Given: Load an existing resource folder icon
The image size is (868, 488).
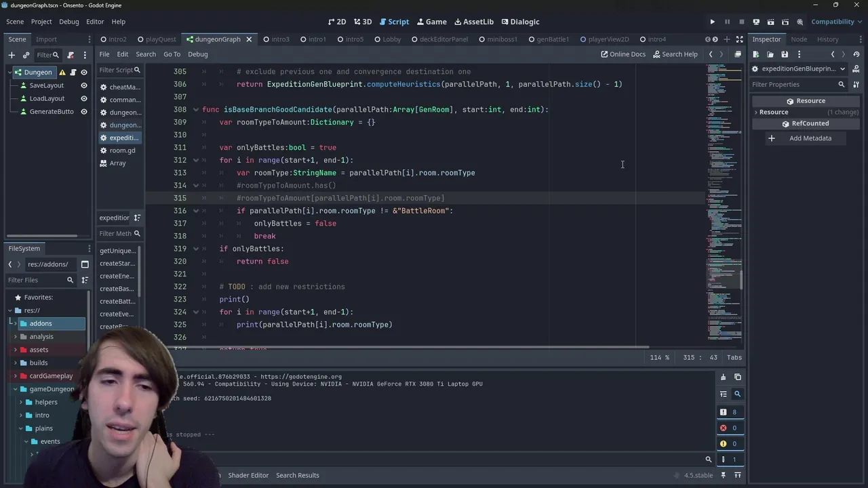Looking at the screenshot, I should click(x=770, y=54).
